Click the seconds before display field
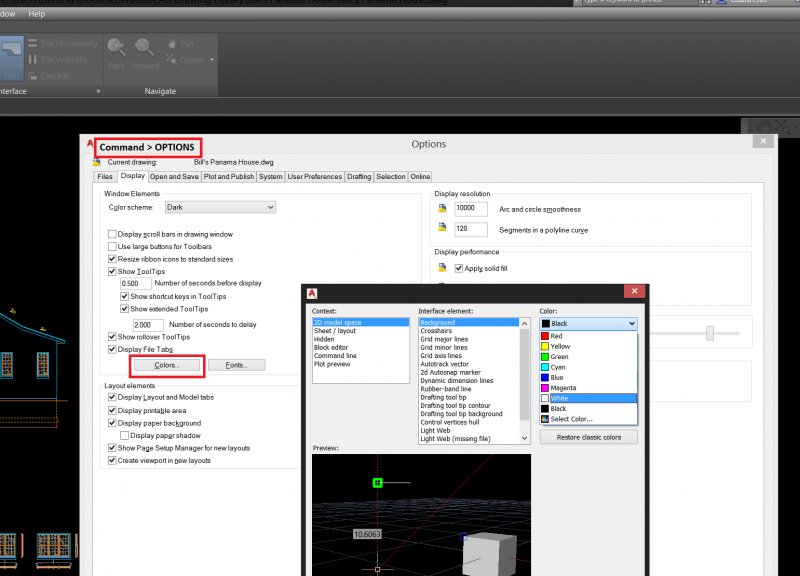The image size is (800, 576). click(x=136, y=284)
